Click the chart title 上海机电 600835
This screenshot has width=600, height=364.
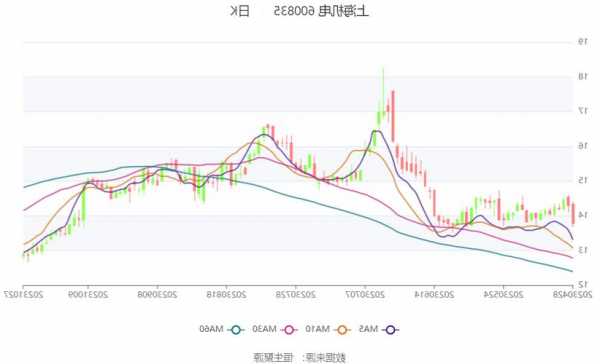pos(321,11)
